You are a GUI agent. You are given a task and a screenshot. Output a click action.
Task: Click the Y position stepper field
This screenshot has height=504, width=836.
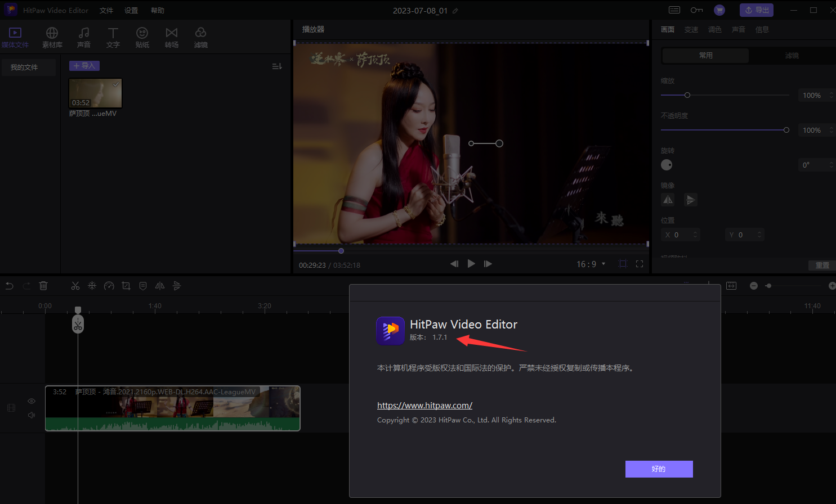click(x=744, y=235)
